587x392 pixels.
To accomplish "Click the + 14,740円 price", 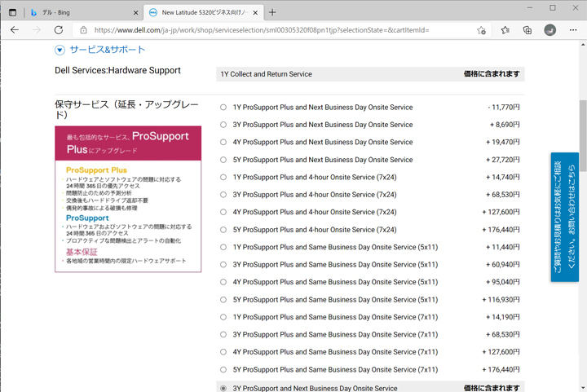I will point(503,177).
